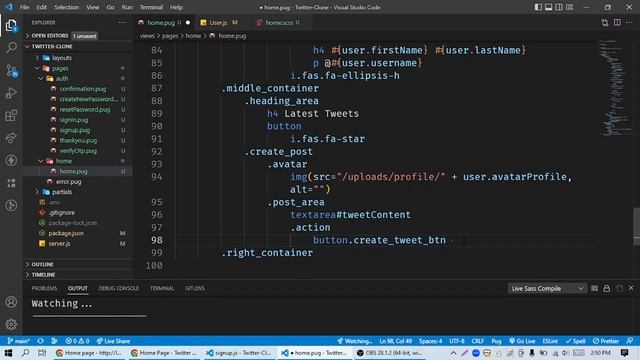The height and width of the screenshot is (360, 640).
Task: Open the File menu
Action: coord(24,7)
